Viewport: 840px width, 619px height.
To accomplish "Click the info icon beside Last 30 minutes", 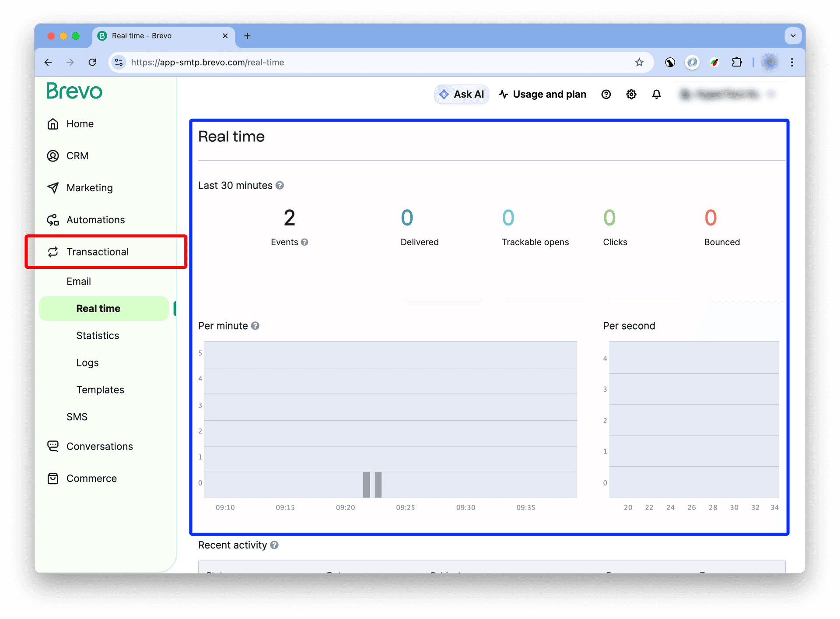I will (280, 186).
